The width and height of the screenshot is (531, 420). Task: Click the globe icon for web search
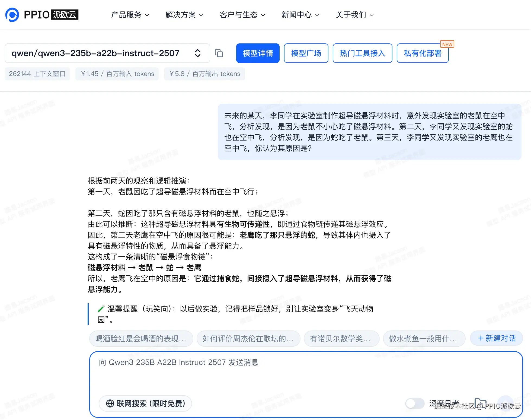pos(110,403)
